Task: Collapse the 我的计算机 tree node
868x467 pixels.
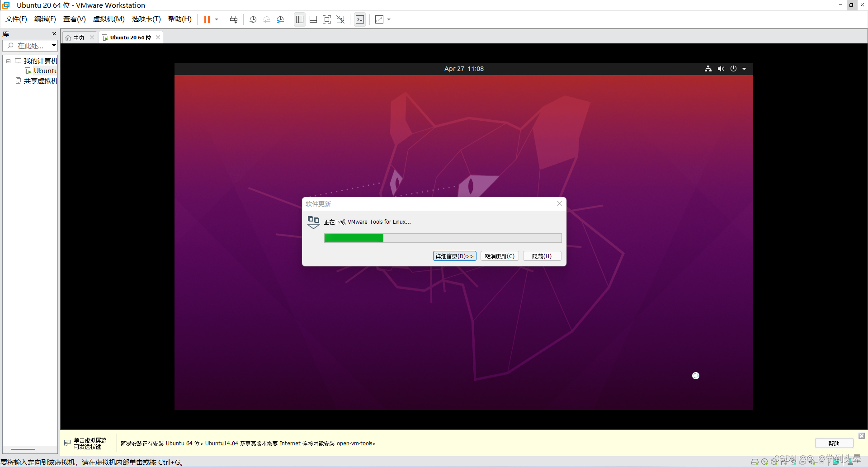Action: (8, 61)
